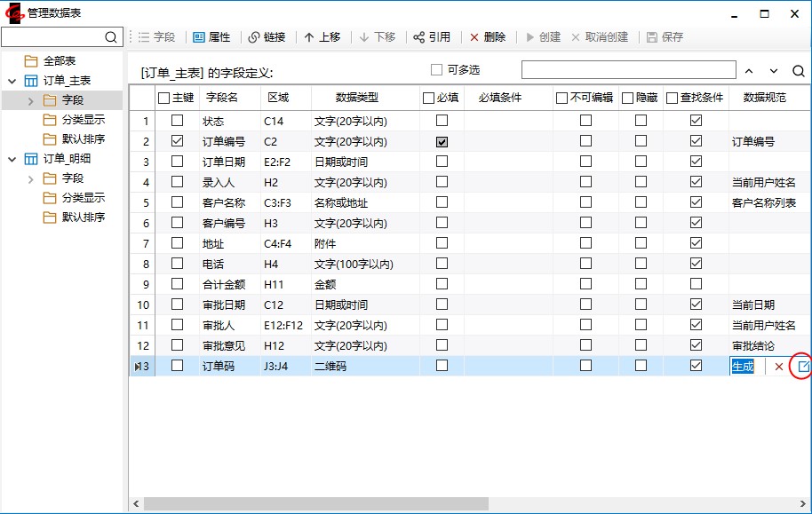This screenshot has height=514, width=812.
Task: Click the 字段名 column header
Action: (222, 98)
